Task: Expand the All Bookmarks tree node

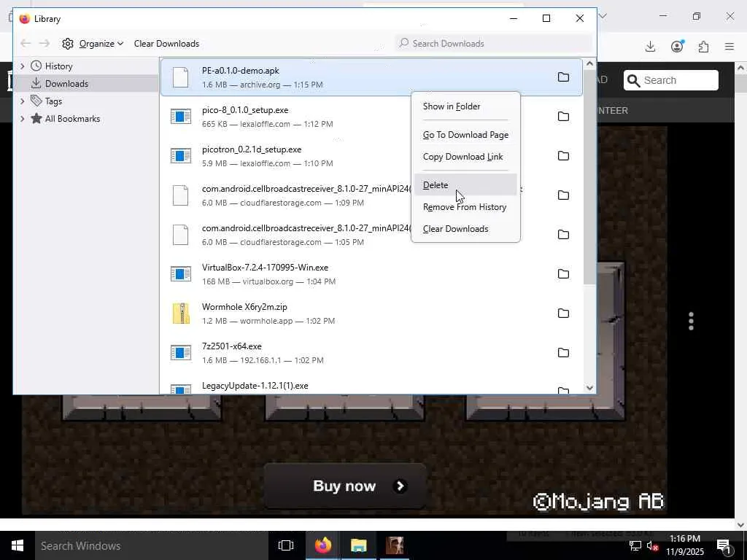Action: [x=22, y=119]
